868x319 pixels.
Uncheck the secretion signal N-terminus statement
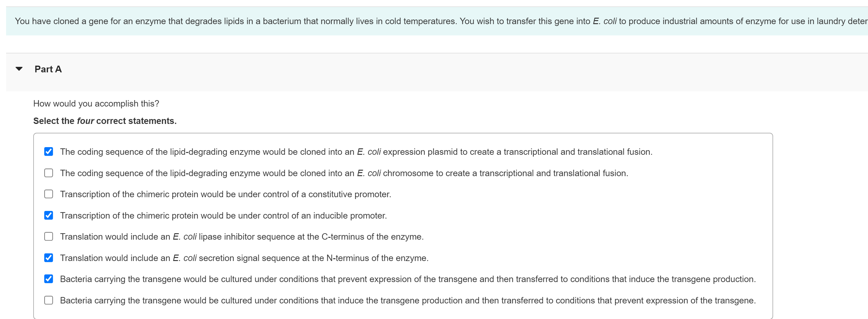coord(49,258)
